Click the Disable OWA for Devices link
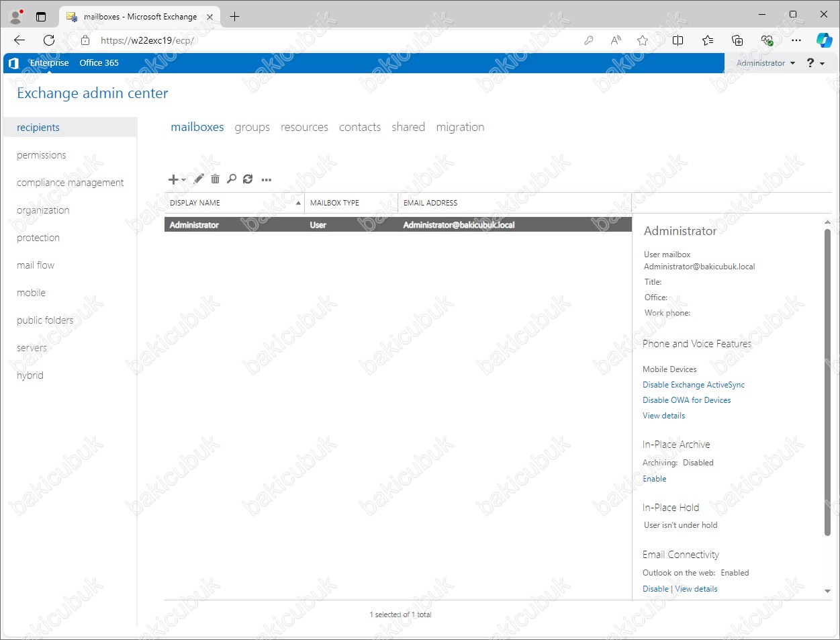This screenshot has width=840, height=640. point(686,400)
